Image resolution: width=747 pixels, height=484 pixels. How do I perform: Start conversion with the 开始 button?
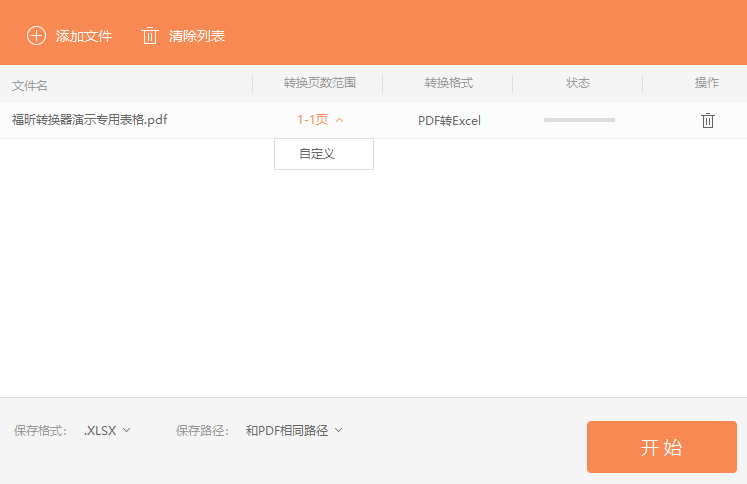point(662,447)
